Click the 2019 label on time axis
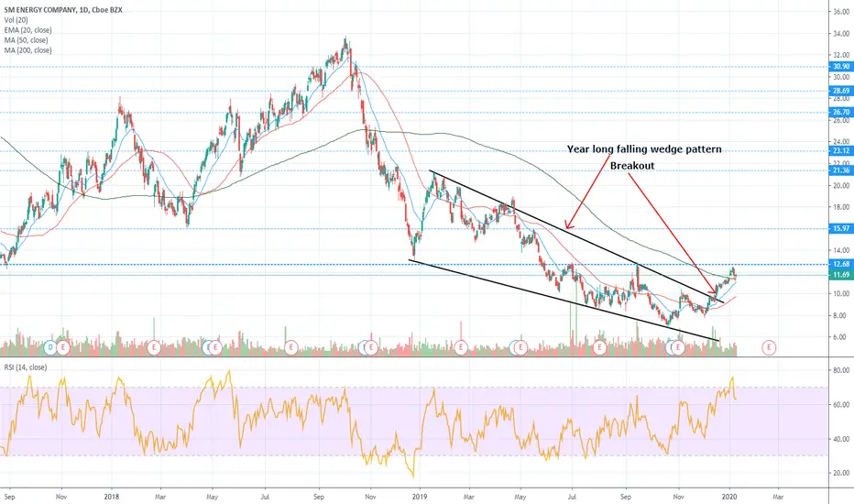The image size is (854, 504). pos(419,497)
